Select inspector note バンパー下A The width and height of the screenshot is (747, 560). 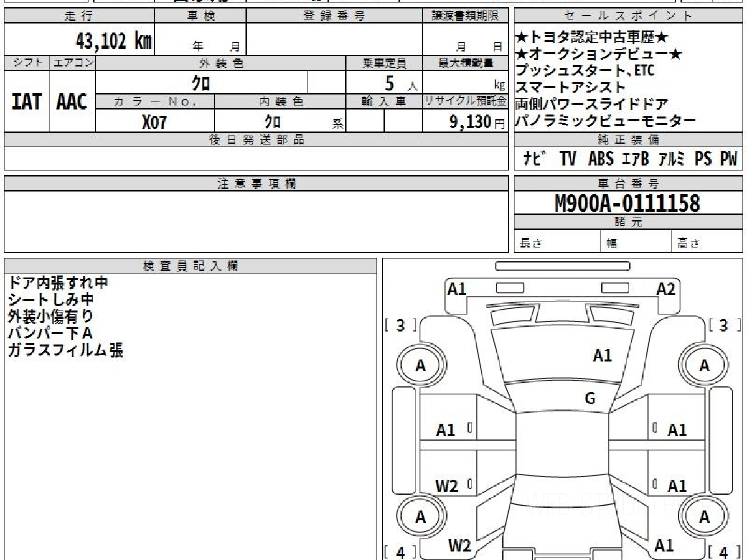click(x=50, y=333)
